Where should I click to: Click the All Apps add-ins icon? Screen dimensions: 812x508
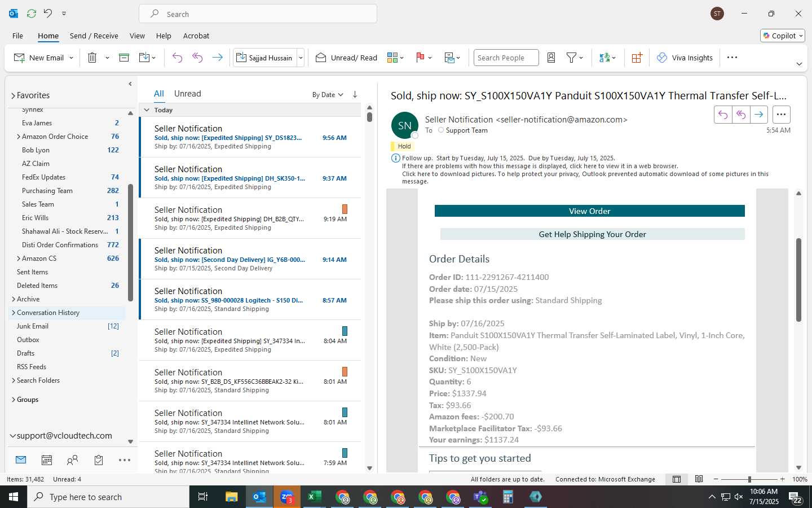pyautogui.click(x=637, y=58)
